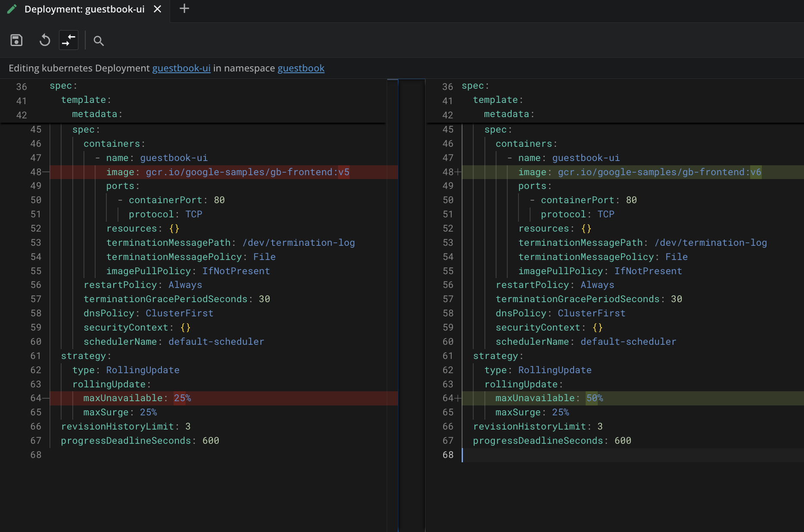Click the 50% maxUnavailable value on right
The height and width of the screenshot is (532, 804).
pos(594,398)
